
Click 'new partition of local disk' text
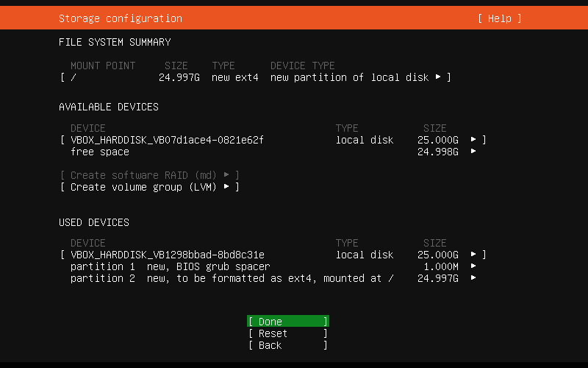[349, 77]
